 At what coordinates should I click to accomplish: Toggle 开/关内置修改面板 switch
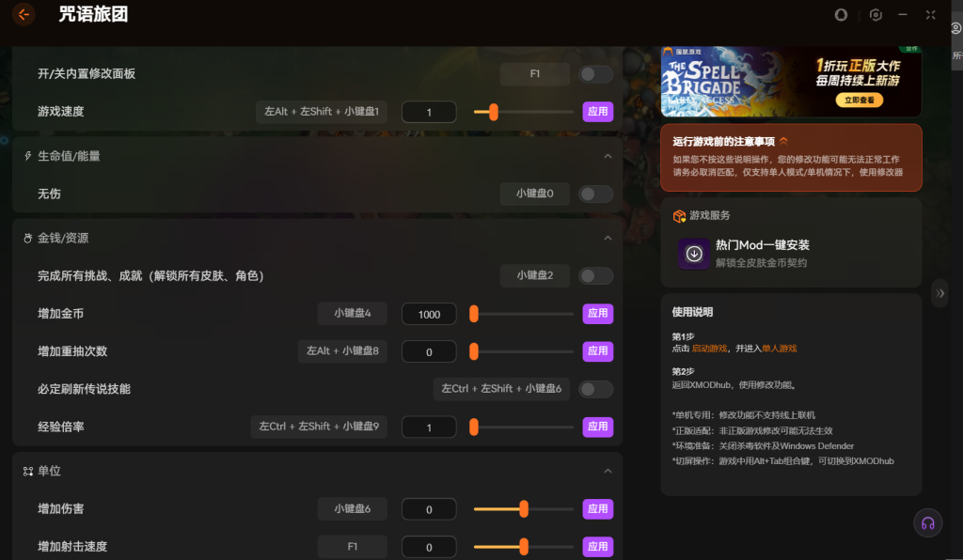(596, 73)
